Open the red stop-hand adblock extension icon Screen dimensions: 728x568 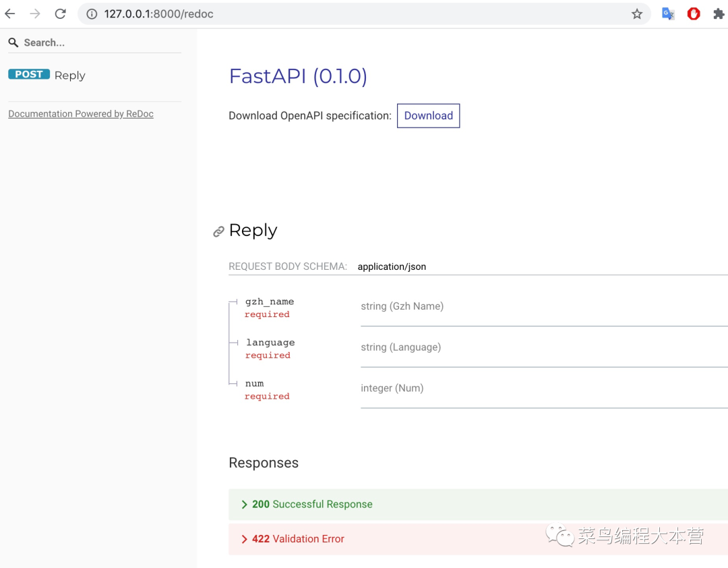[x=694, y=14]
